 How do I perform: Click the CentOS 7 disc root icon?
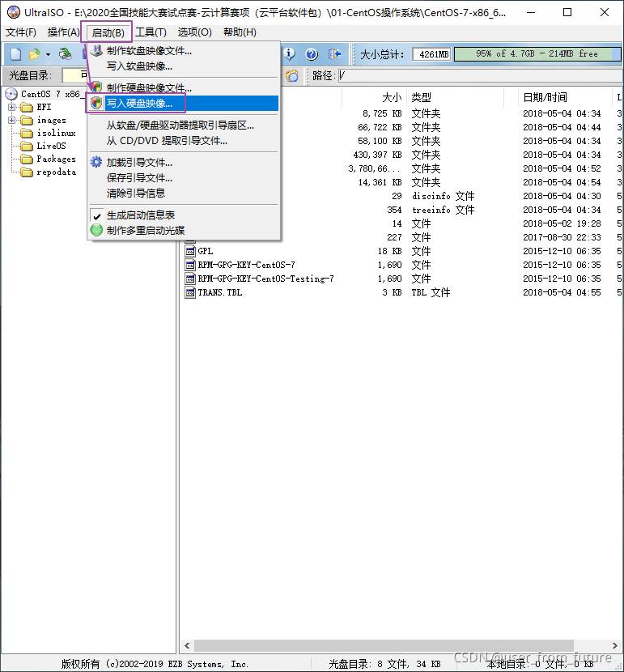tap(11, 94)
